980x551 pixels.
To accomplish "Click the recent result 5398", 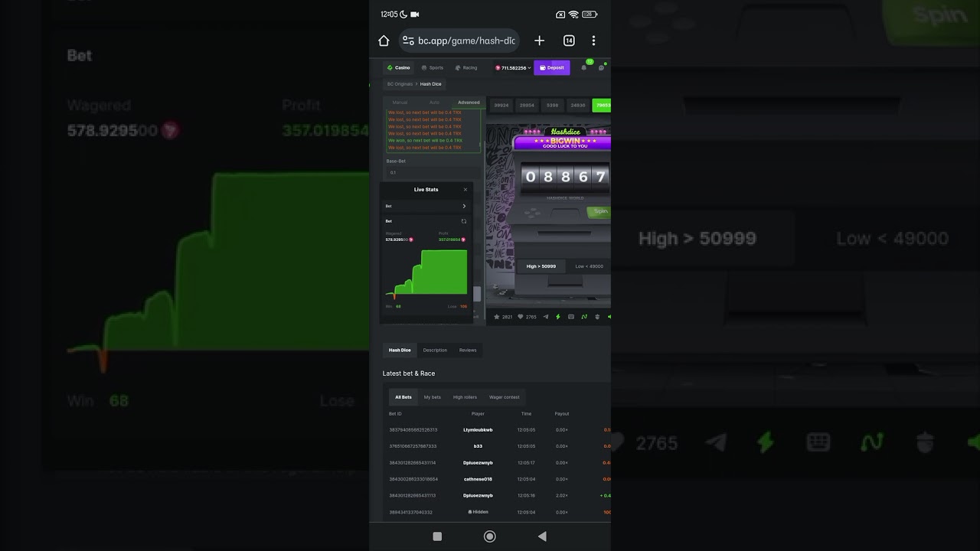I will (x=552, y=106).
